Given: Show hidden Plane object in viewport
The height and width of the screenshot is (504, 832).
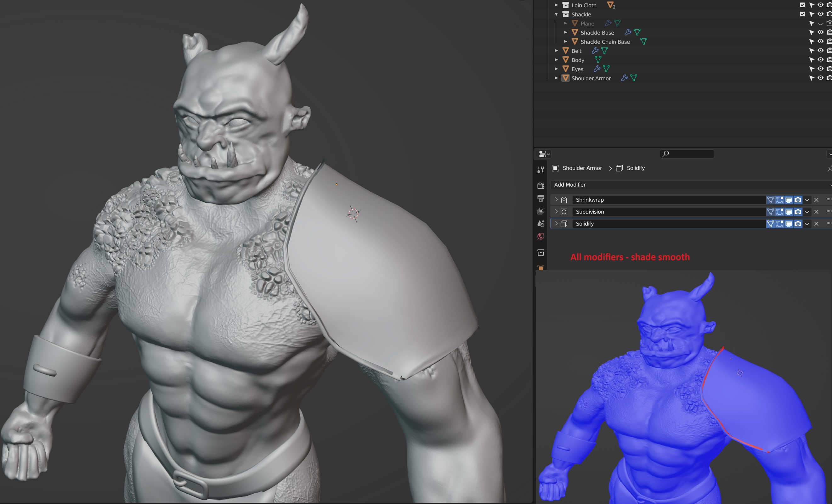Looking at the screenshot, I should pyautogui.click(x=820, y=23).
